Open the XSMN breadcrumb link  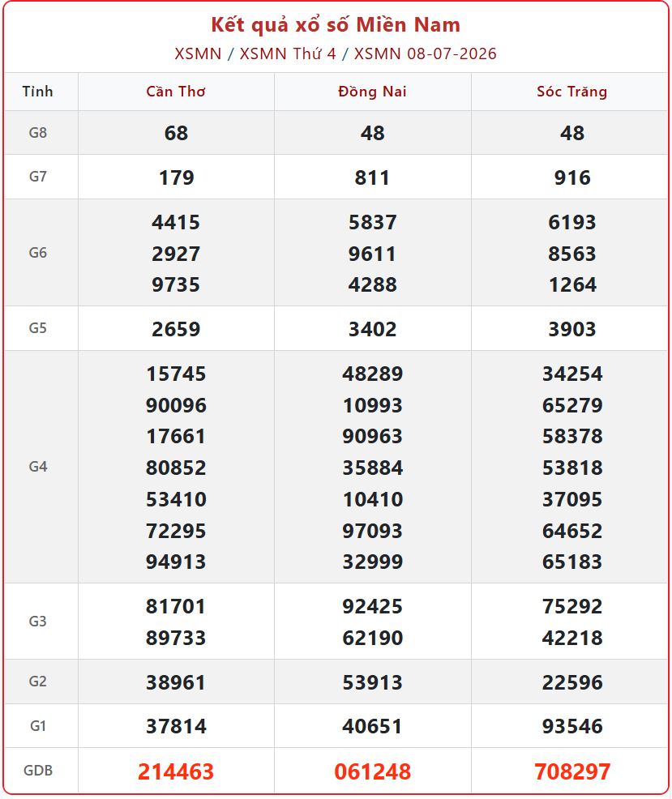click(x=198, y=53)
